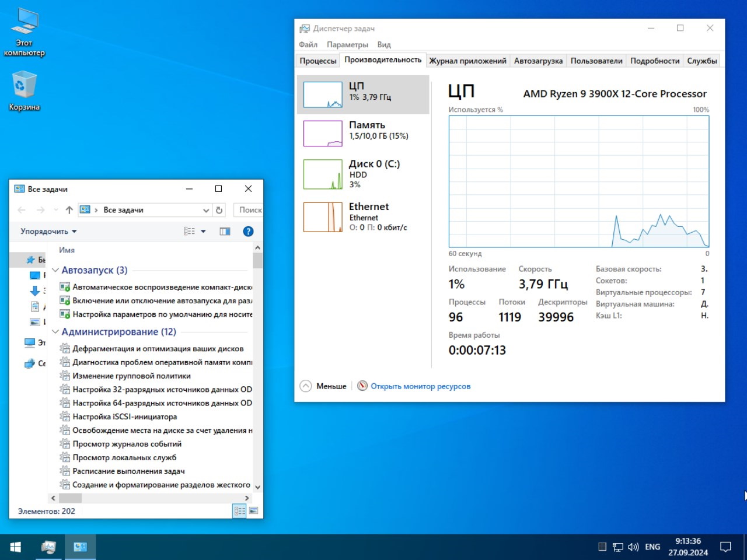The width and height of the screenshot is (747, 560).
Task: Open the notification center icon
Action: point(725,547)
